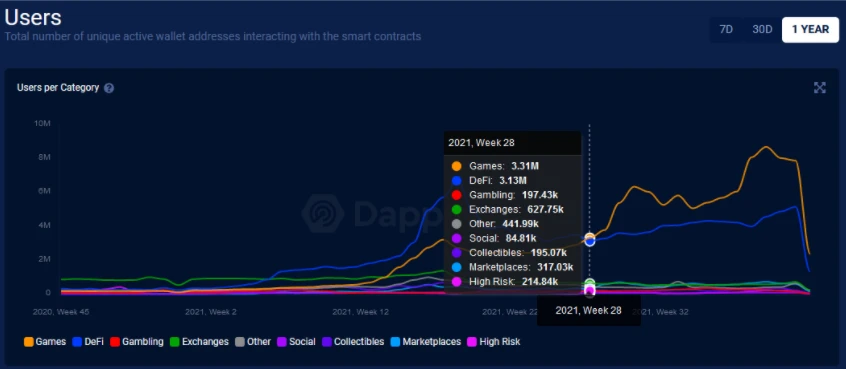Toggle Exchanges series in legend

pos(199,342)
